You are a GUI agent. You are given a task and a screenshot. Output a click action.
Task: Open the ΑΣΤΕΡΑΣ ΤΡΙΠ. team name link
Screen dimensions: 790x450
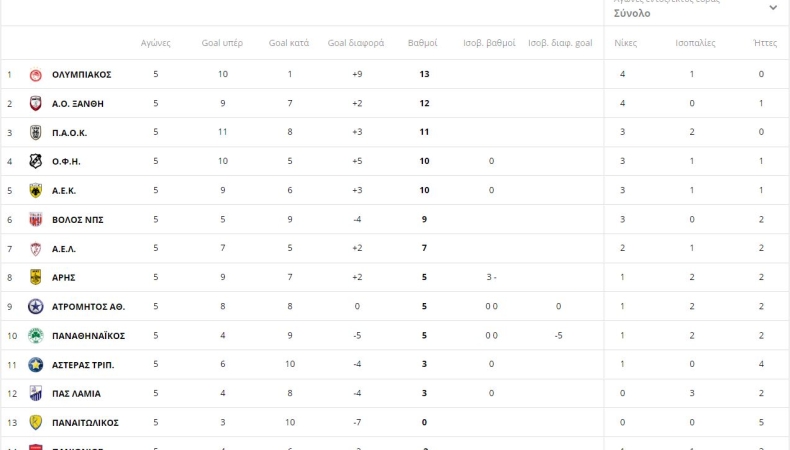(83, 364)
